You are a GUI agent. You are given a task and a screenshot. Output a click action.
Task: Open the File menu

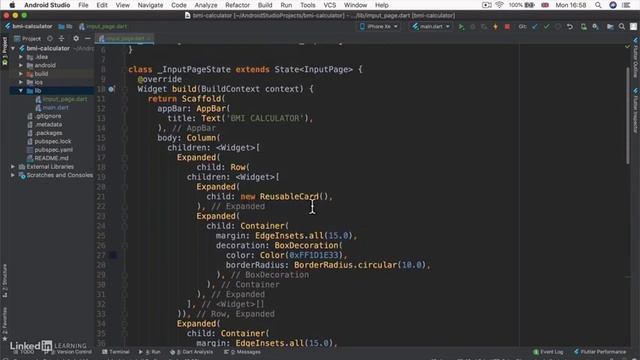83,5
